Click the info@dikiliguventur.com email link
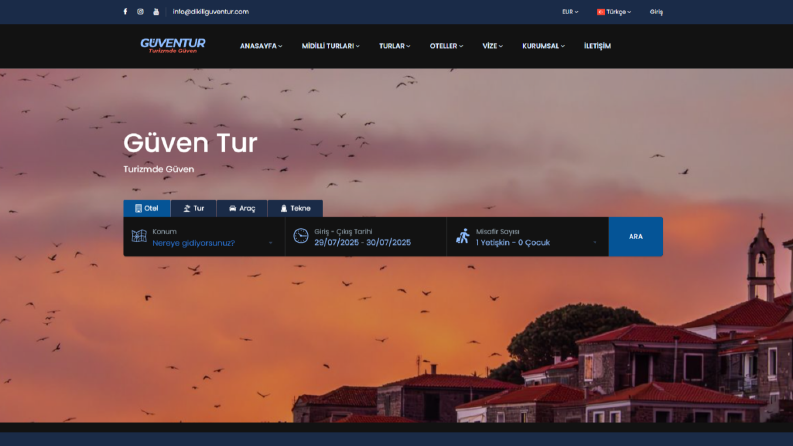Screen dimensions: 793x446 tap(210, 12)
